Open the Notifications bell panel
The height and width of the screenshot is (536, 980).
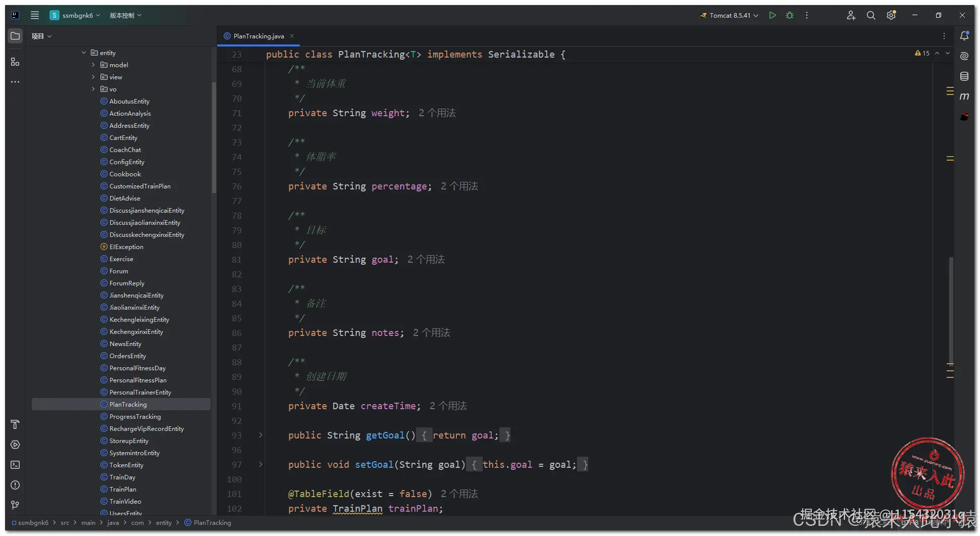pyautogui.click(x=964, y=36)
